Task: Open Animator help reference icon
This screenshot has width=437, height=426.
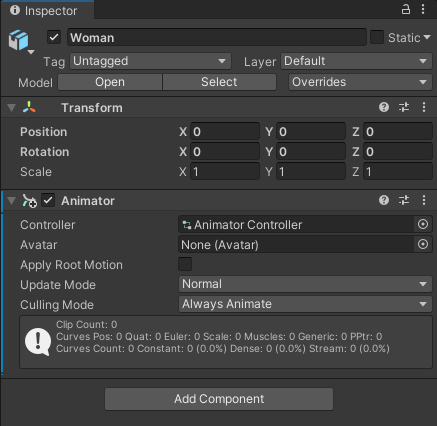Action: click(x=384, y=200)
